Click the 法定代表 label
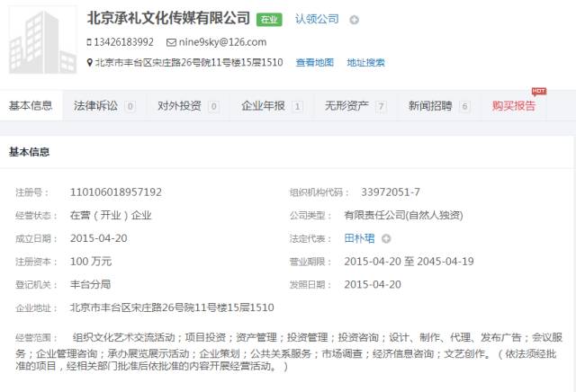 pos(310,238)
